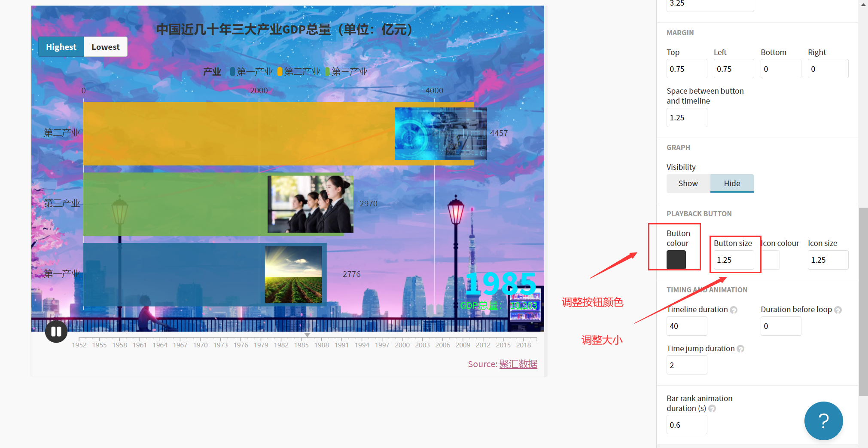868x448 pixels.
Task: Open the Time jump duration tooltip
Action: coord(740,349)
